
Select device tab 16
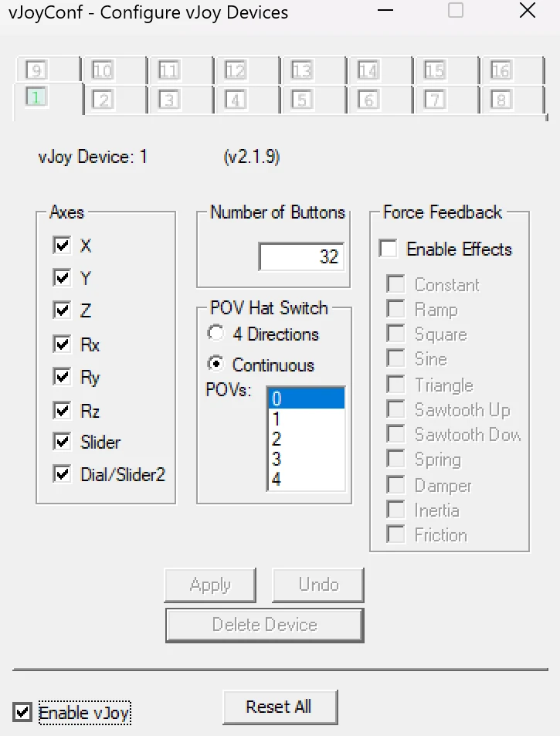[501, 71]
